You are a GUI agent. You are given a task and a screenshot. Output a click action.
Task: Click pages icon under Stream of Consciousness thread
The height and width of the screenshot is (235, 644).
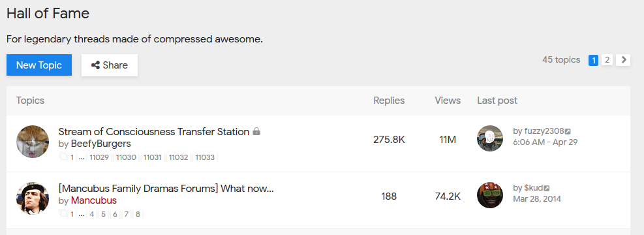click(63, 157)
